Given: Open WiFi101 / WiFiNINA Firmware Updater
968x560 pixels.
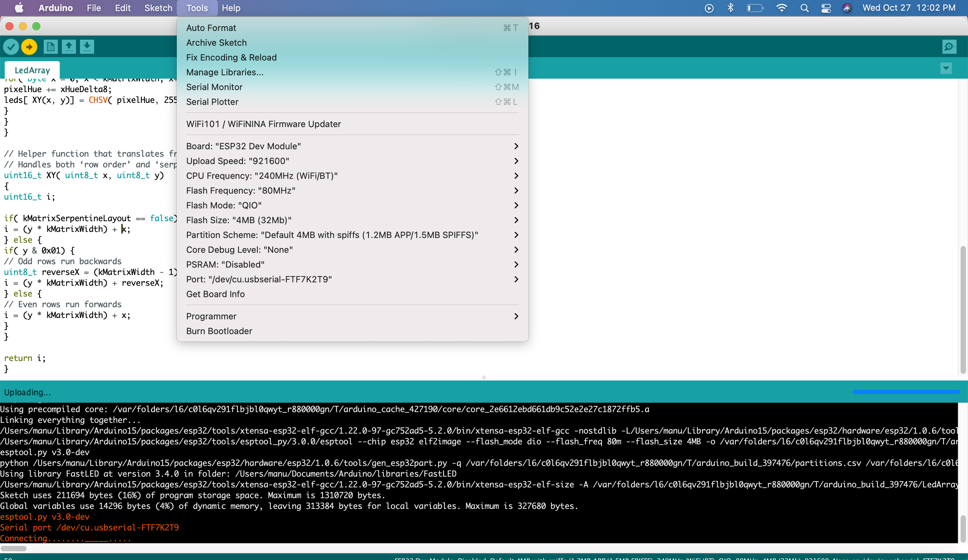Looking at the screenshot, I should (352, 124).
